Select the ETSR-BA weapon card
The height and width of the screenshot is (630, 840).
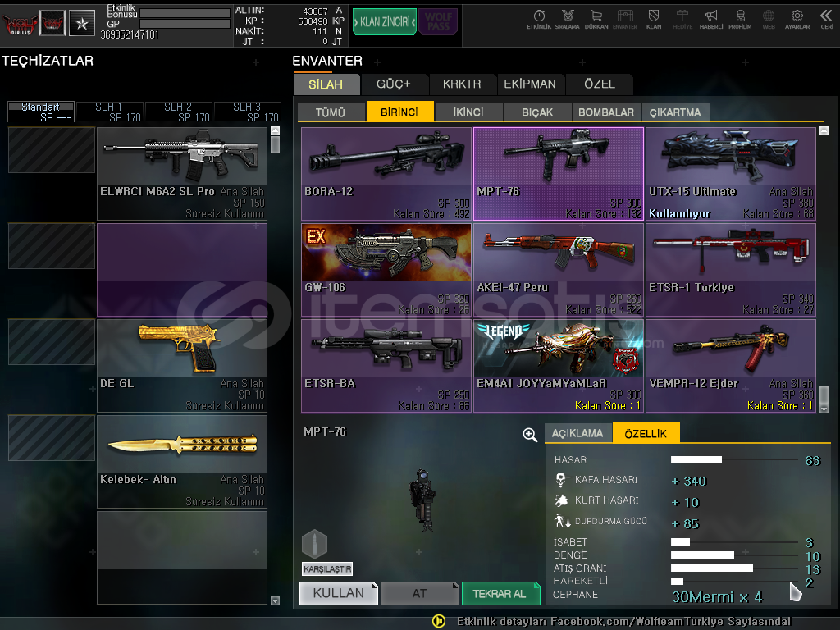click(386, 366)
